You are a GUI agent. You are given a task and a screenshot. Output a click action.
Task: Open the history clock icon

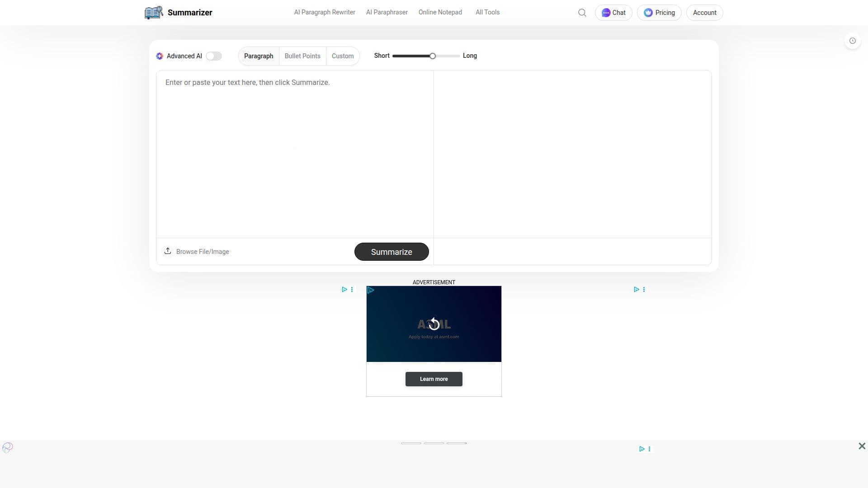point(853,41)
